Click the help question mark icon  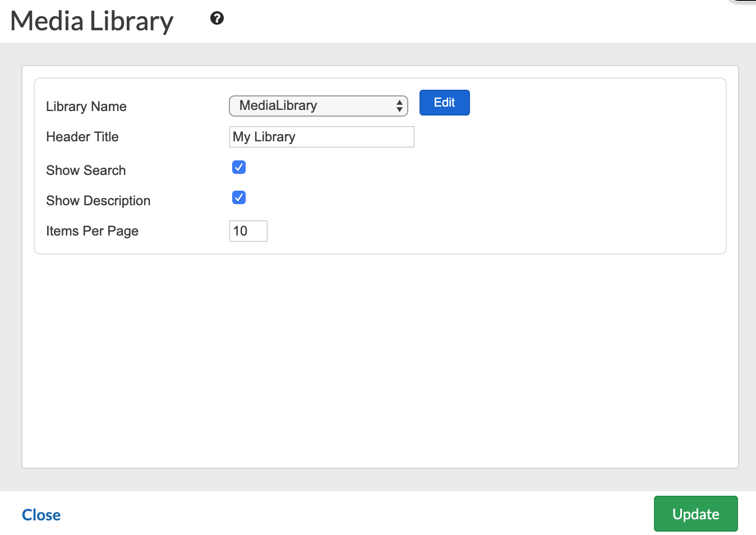(217, 19)
